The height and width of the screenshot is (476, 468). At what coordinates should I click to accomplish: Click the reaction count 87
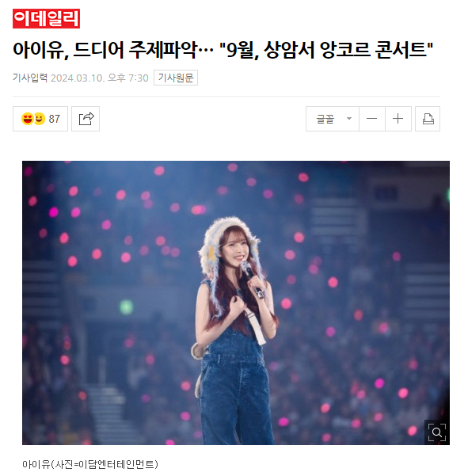pyautogui.click(x=55, y=119)
